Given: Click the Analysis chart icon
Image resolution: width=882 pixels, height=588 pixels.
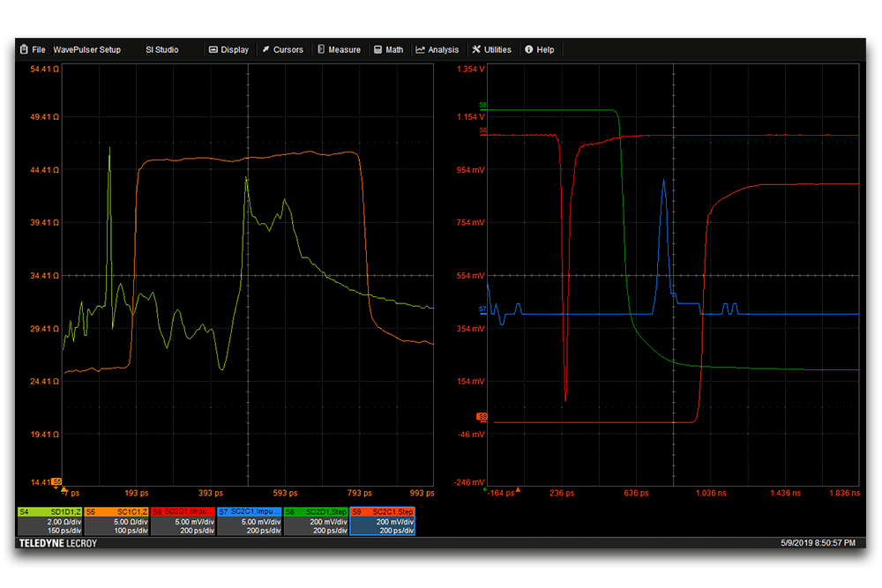Looking at the screenshot, I should point(421,50).
